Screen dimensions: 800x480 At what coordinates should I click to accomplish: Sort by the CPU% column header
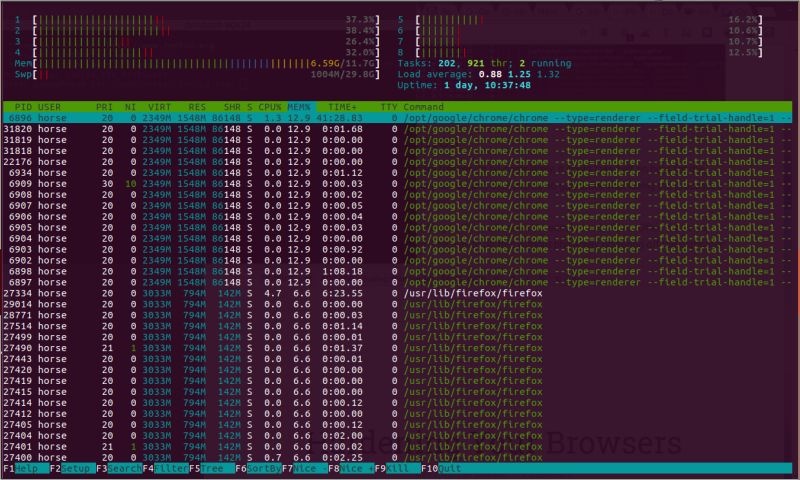tap(269, 107)
